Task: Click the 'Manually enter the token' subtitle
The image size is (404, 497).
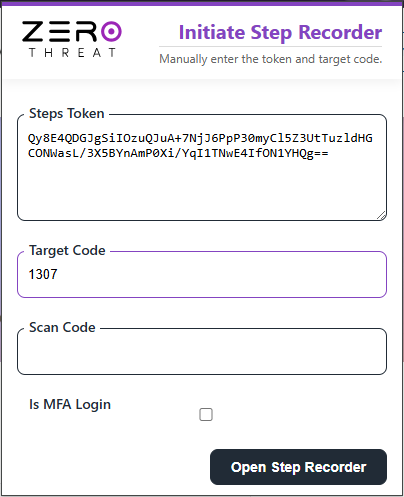Action: click(271, 59)
